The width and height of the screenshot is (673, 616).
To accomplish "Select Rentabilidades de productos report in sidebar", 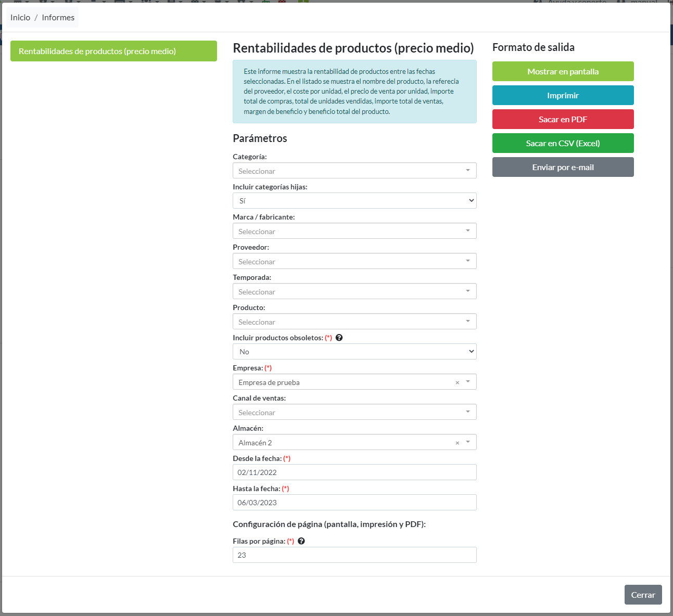I will (x=113, y=51).
